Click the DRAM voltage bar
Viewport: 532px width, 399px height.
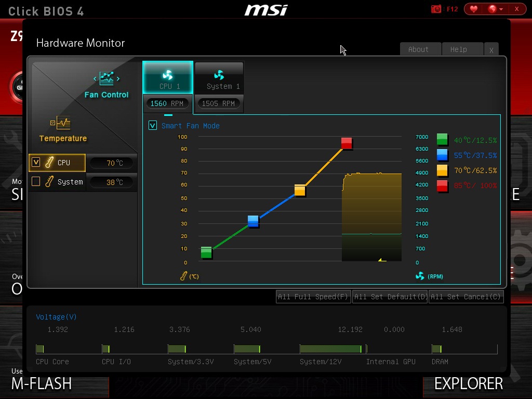(436, 349)
